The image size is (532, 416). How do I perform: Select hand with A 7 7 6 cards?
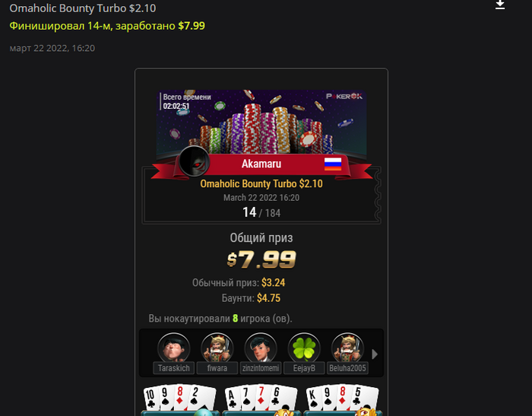[x=261, y=400]
